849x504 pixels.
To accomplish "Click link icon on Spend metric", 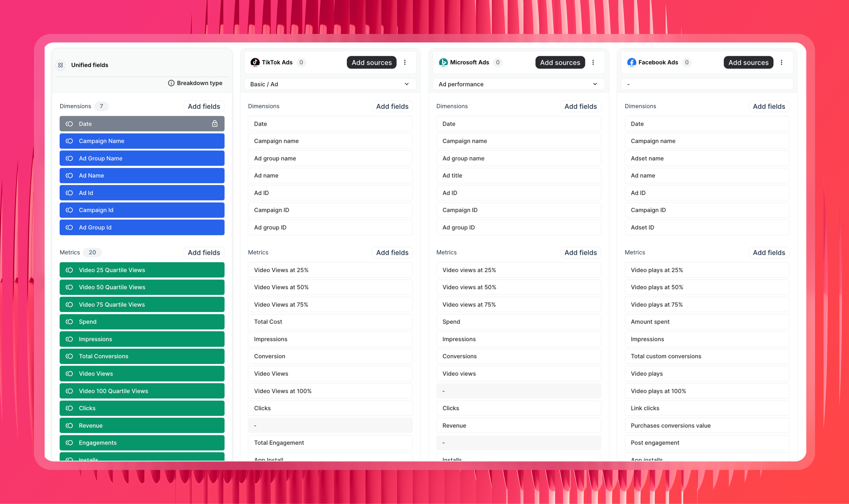I will 69,322.
